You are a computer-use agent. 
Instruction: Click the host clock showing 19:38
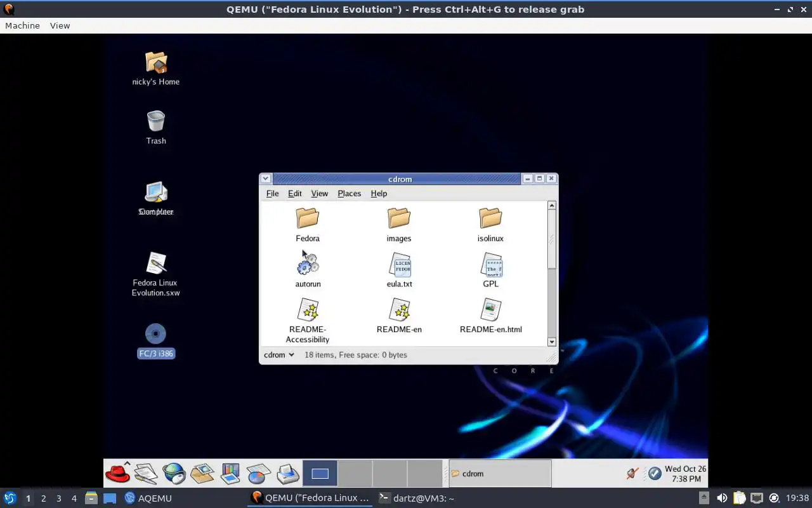(797, 498)
